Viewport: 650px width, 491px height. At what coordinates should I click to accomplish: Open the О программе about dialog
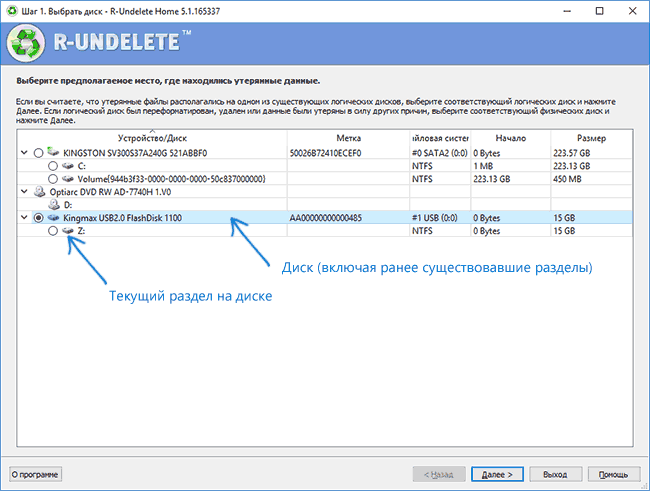[35, 474]
